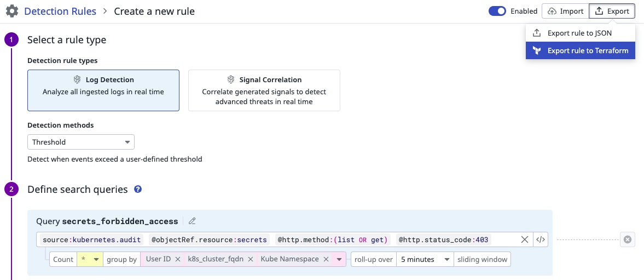
Task: Expand the group-by fields dropdown arrow
Action: click(x=339, y=259)
